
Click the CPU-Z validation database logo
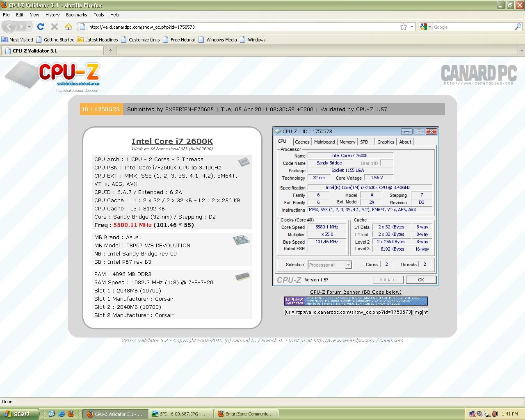[52, 76]
